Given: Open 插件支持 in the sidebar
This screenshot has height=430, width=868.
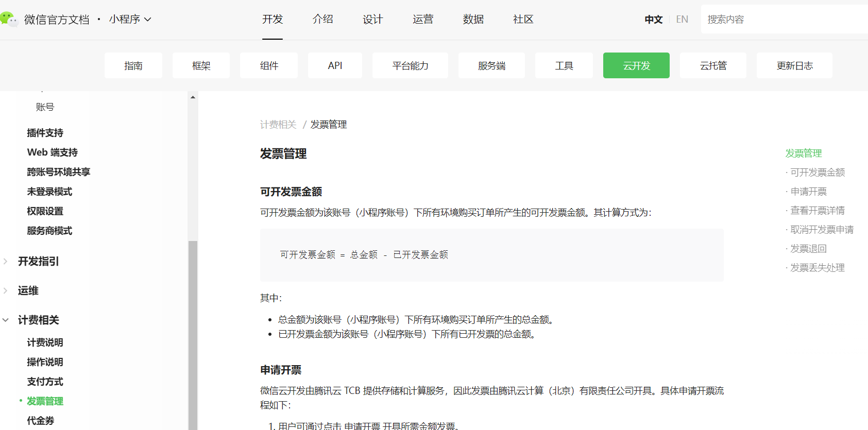Looking at the screenshot, I should tap(45, 133).
